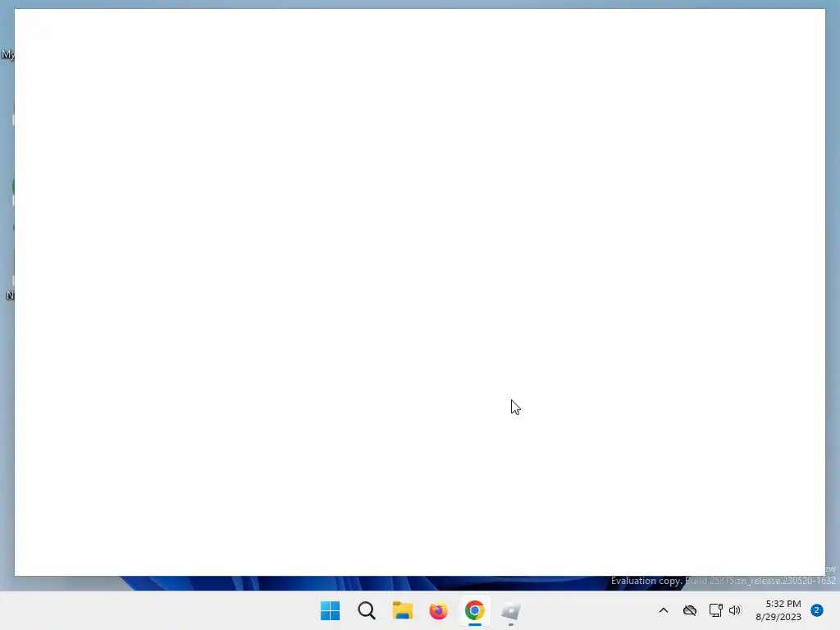
Task: Open taskbar Search
Action: click(x=367, y=610)
